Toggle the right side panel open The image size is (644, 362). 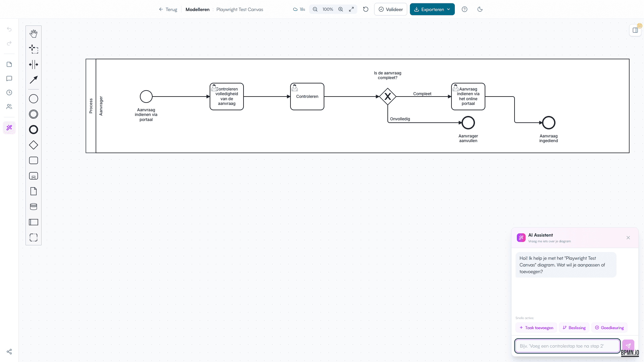tap(635, 30)
